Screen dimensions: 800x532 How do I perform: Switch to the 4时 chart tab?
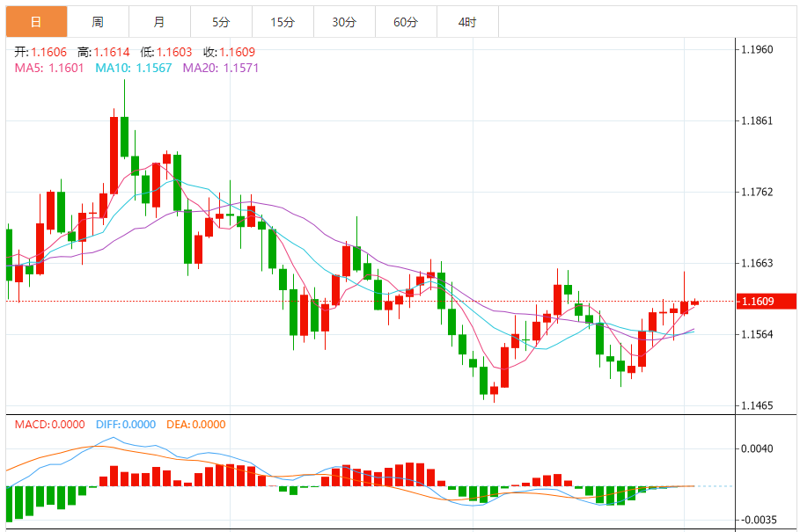click(467, 22)
